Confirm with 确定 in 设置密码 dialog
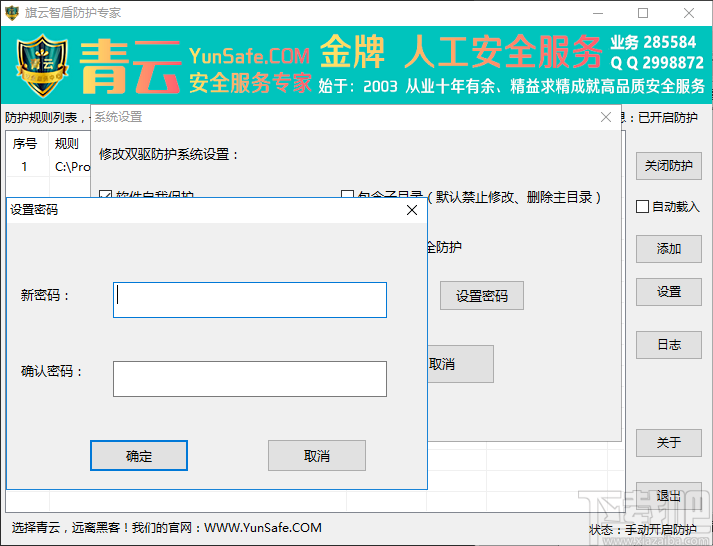The width and height of the screenshot is (713, 546). point(139,455)
